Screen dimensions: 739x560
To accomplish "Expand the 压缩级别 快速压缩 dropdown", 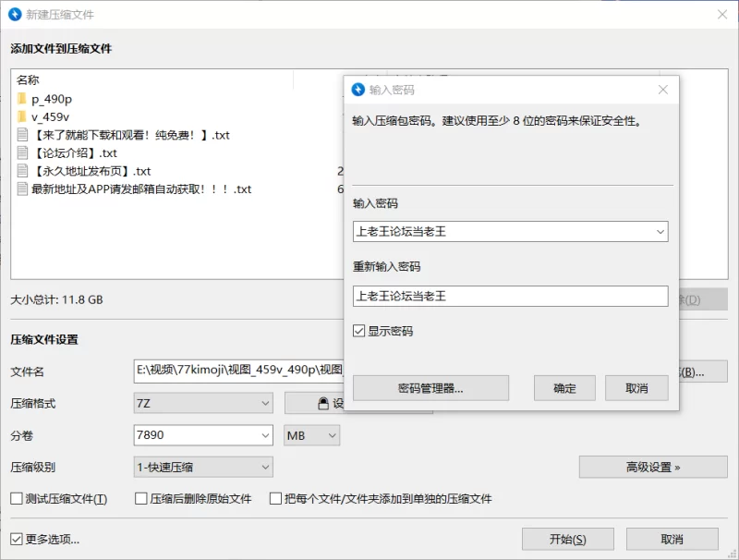I will [203, 468].
